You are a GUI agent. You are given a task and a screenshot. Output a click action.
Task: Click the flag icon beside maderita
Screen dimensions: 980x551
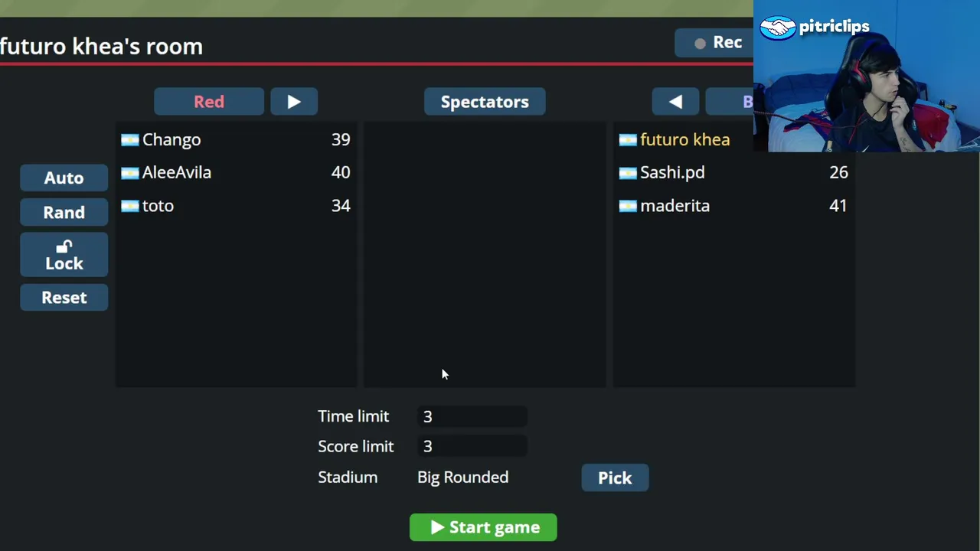click(628, 206)
